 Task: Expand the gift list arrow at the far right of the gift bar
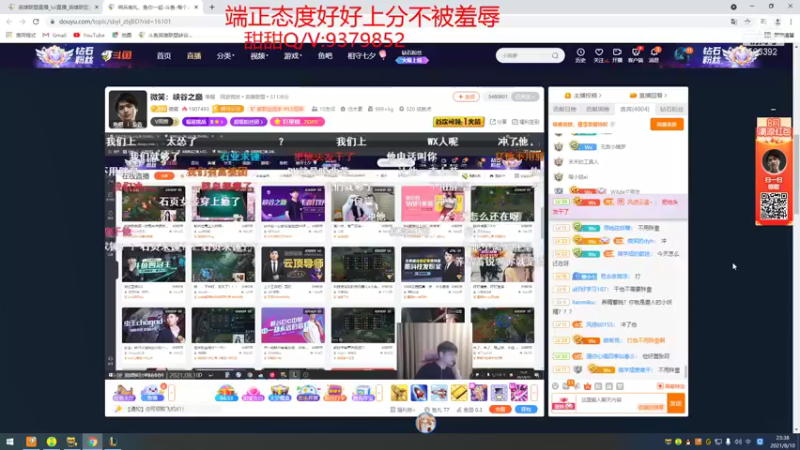[534, 393]
